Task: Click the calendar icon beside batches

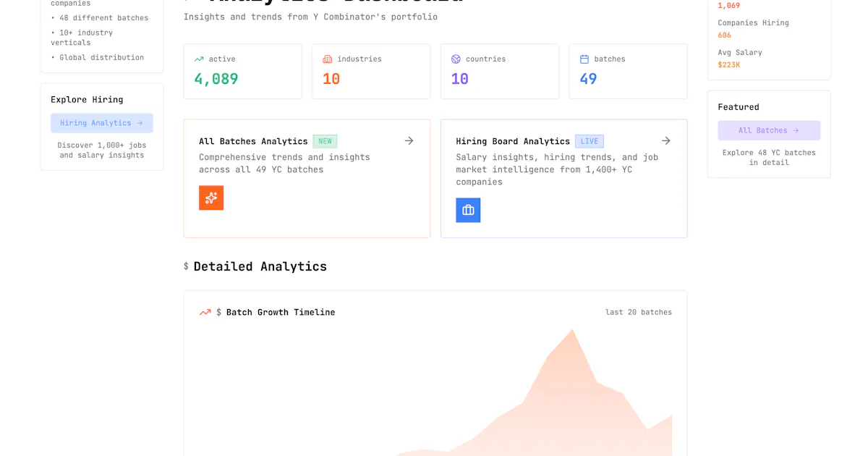Action: coord(584,59)
